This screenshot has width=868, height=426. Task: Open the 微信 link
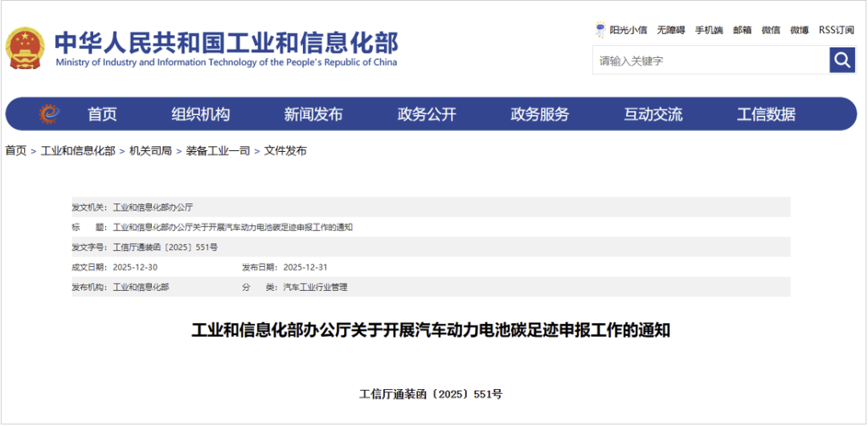[771, 31]
